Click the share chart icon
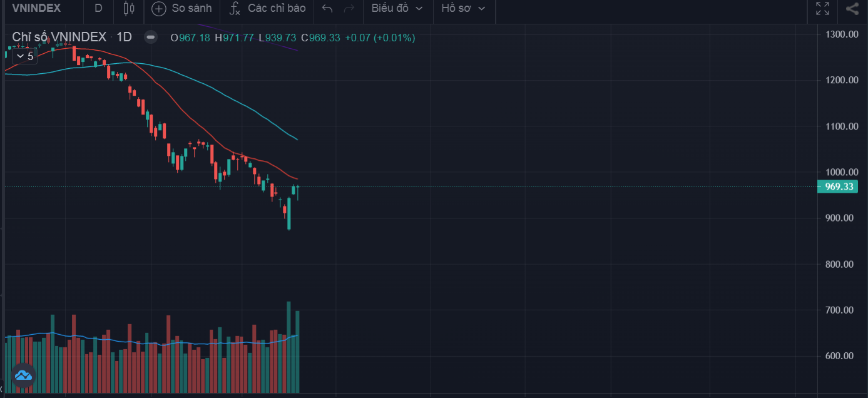The image size is (868, 398). click(x=852, y=9)
